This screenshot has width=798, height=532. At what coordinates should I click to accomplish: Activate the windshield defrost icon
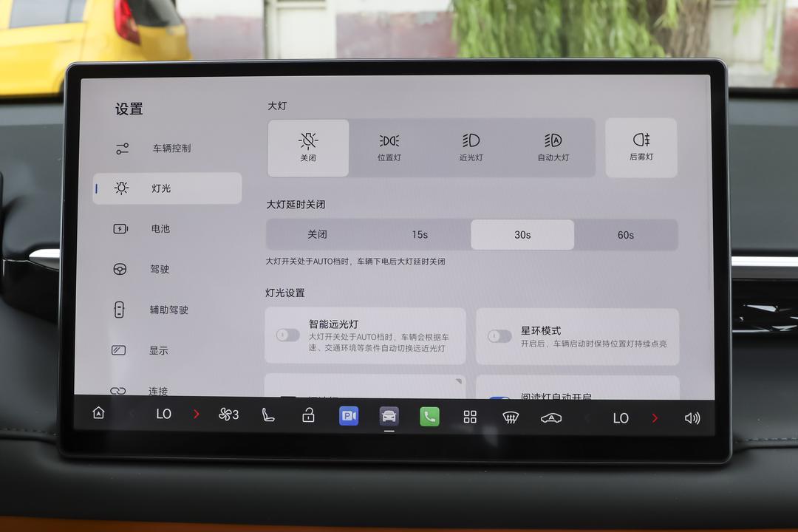(x=511, y=417)
